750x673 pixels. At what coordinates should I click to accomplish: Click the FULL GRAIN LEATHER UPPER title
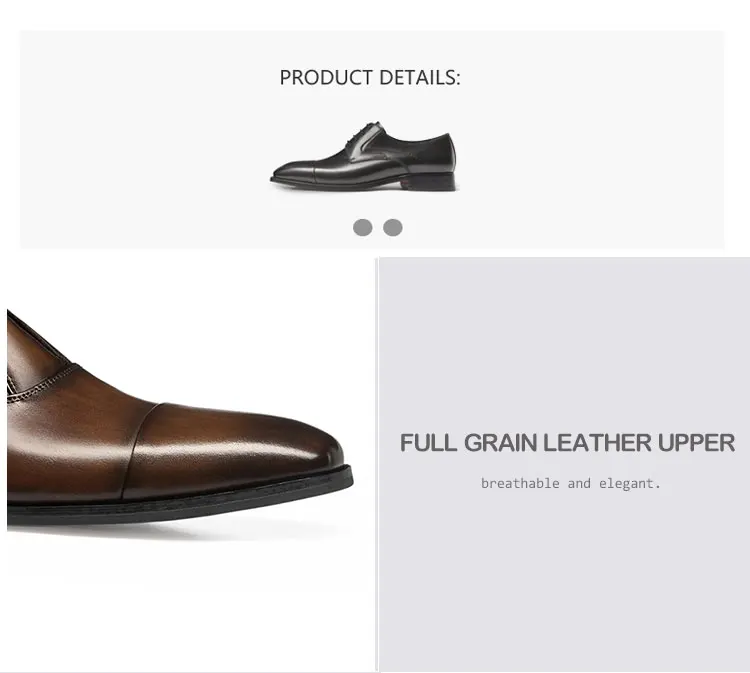tap(567, 443)
